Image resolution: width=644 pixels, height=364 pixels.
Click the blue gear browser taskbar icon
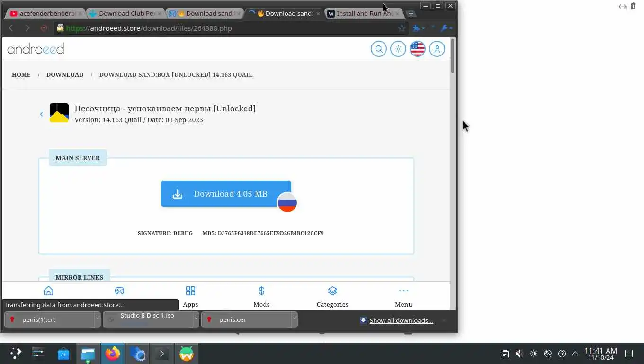click(137, 353)
